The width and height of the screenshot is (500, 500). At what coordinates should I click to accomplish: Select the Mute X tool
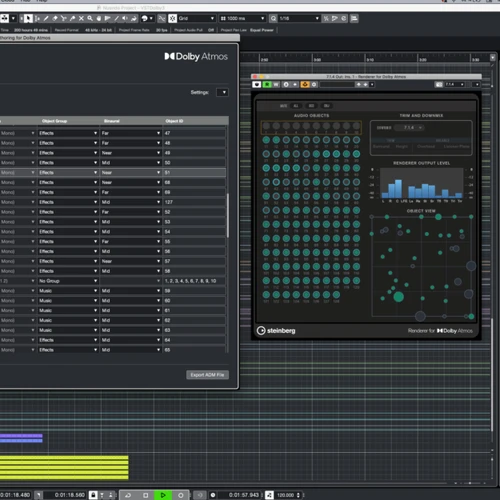coord(81,18)
